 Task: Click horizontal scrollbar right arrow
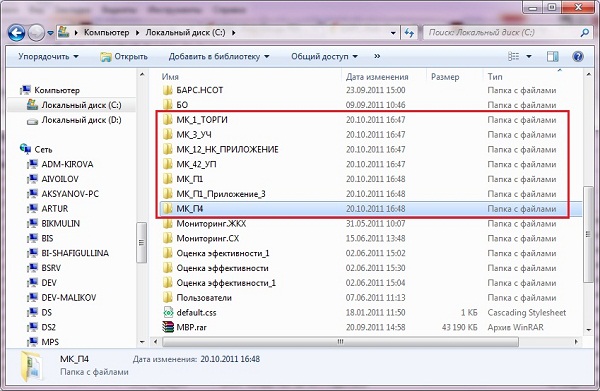coord(576,342)
